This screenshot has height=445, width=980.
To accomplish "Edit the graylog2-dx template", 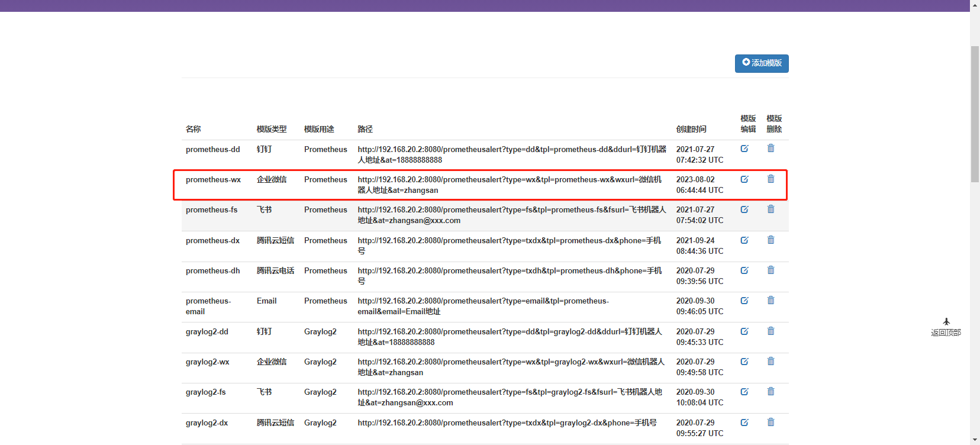I will [x=744, y=422].
